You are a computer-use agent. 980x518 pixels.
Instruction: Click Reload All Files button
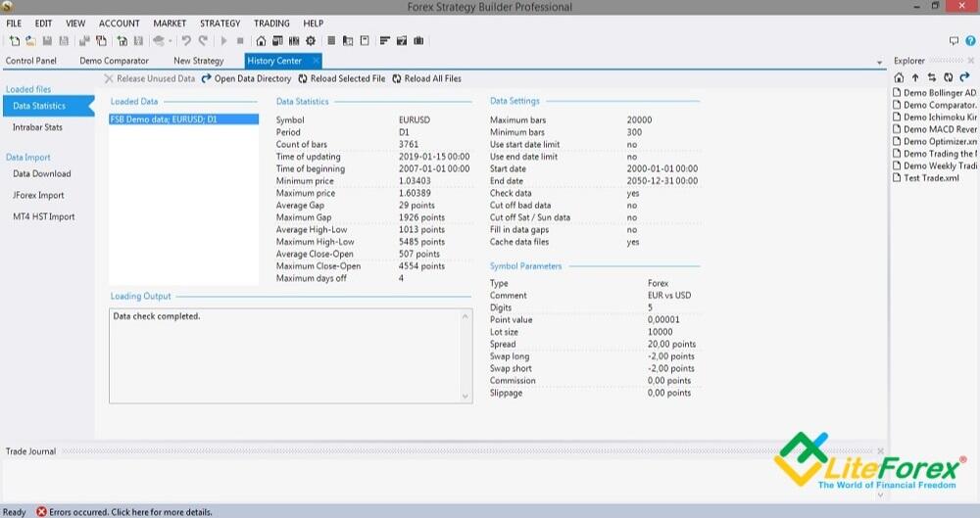tap(427, 78)
